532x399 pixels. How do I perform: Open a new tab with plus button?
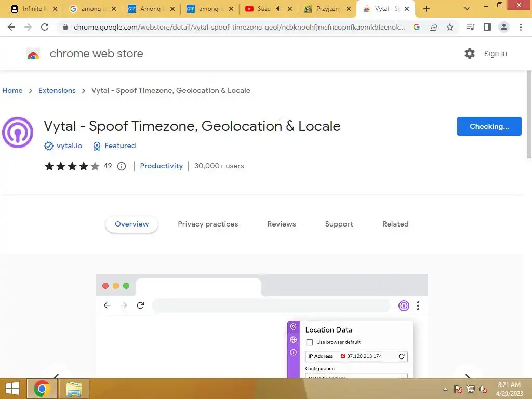pos(427,9)
